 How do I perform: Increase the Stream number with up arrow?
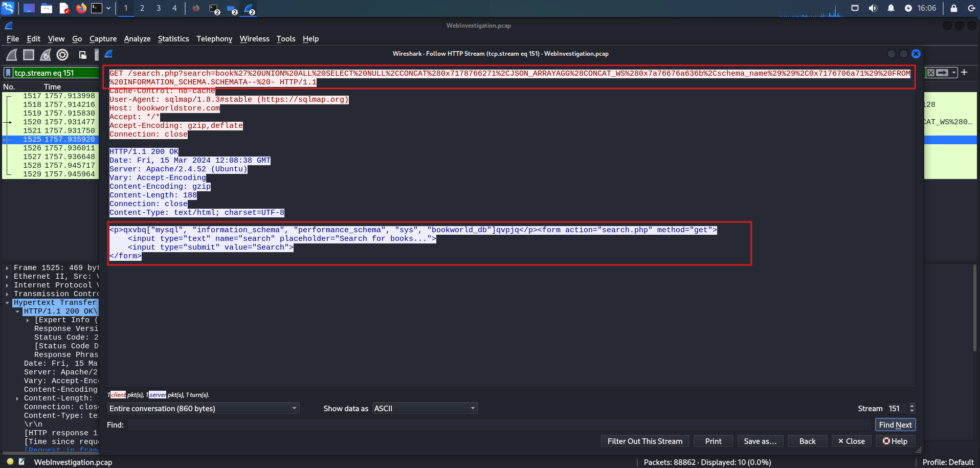[x=912, y=406]
